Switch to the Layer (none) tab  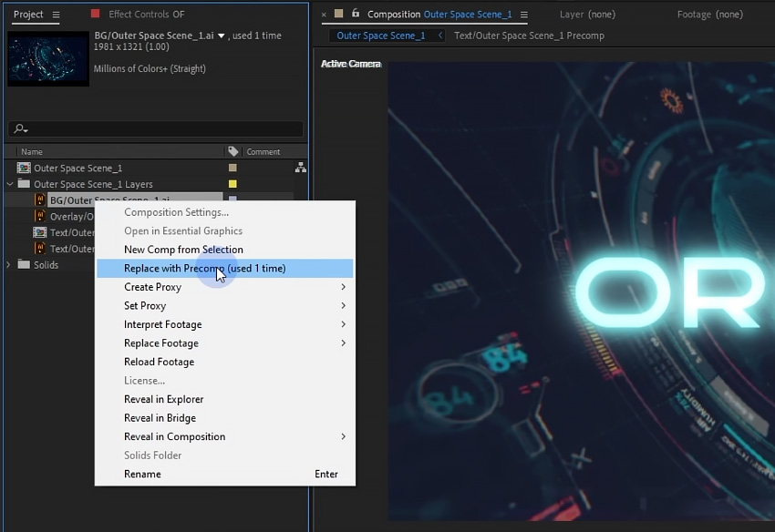click(x=587, y=15)
